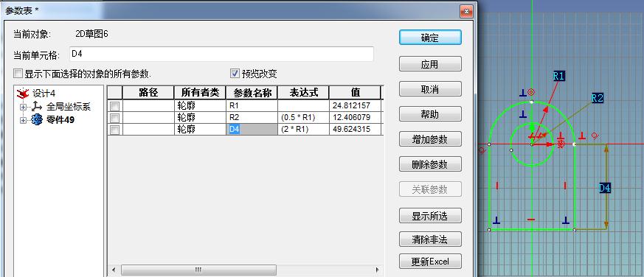This screenshot has height=277, width=644.
Task: Open 帮助 for the parameter table
Action: [430, 114]
